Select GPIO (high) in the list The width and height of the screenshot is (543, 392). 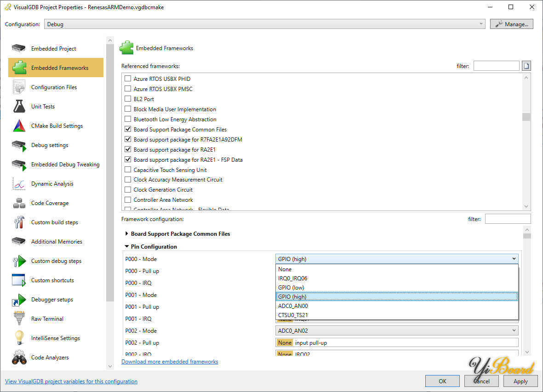(397, 296)
